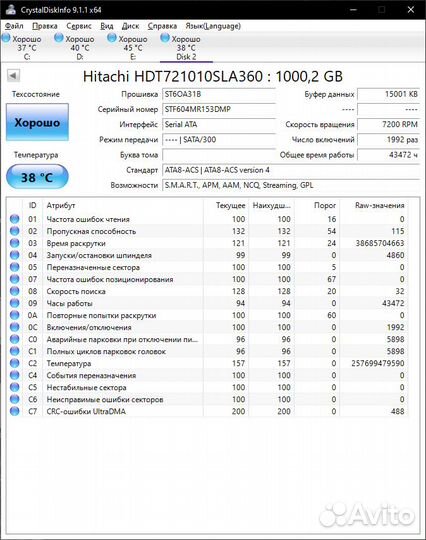Open the Диск menu
426x540 pixels.
pos(131,26)
